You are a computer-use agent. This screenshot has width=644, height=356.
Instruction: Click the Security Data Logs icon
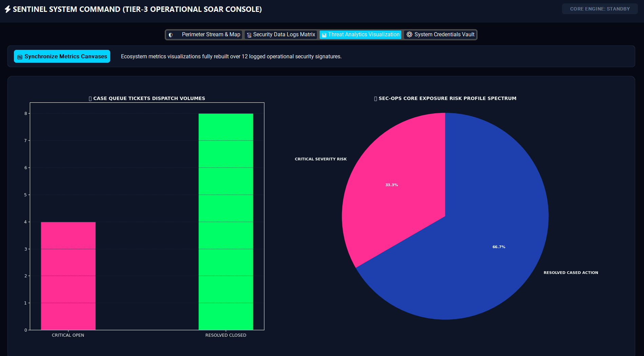(249, 35)
